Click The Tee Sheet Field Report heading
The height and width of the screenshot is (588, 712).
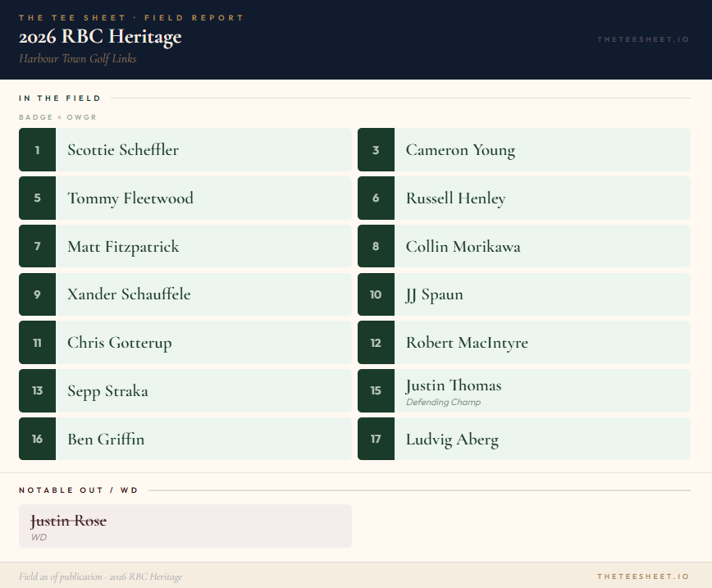tap(131, 18)
